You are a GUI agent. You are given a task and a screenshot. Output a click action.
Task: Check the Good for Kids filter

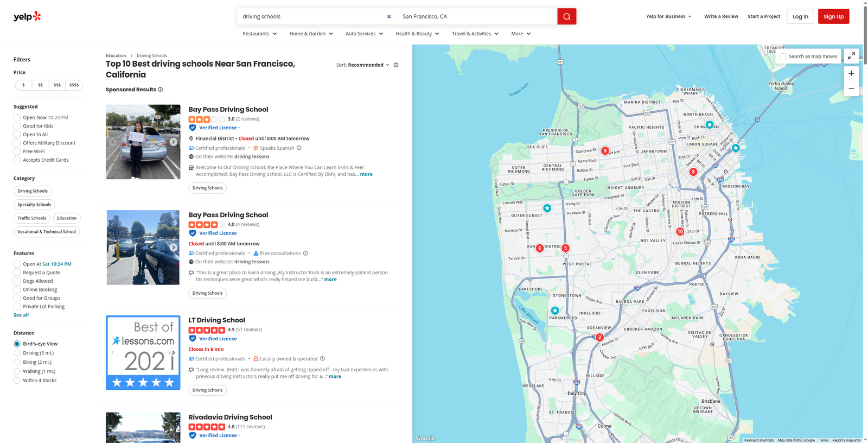[17, 126]
